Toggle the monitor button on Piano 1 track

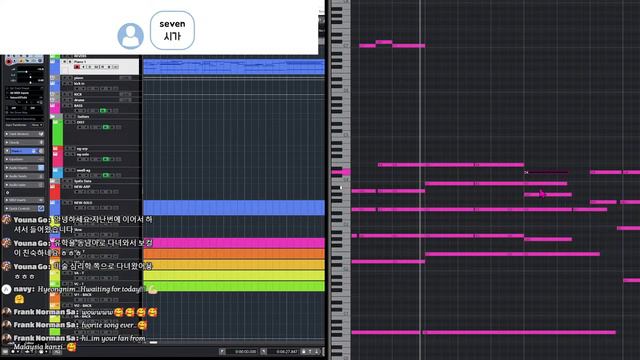click(83, 67)
